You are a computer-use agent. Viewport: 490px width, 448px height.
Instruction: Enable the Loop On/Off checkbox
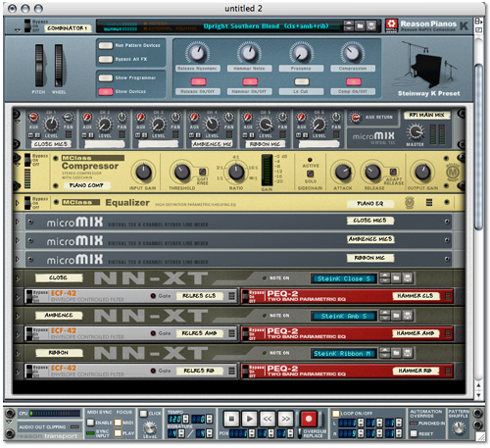pyautogui.click(x=335, y=414)
